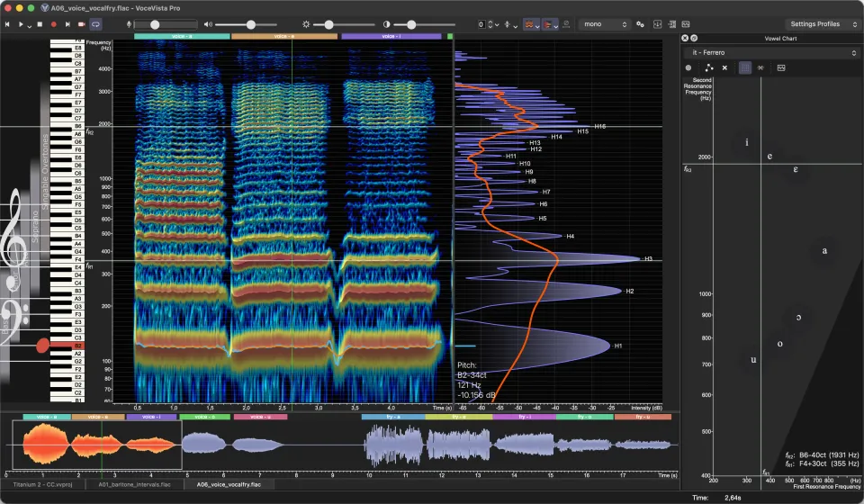
Task: Click the connected dots icon in Vowel Chart
Action: pyautogui.click(x=708, y=67)
